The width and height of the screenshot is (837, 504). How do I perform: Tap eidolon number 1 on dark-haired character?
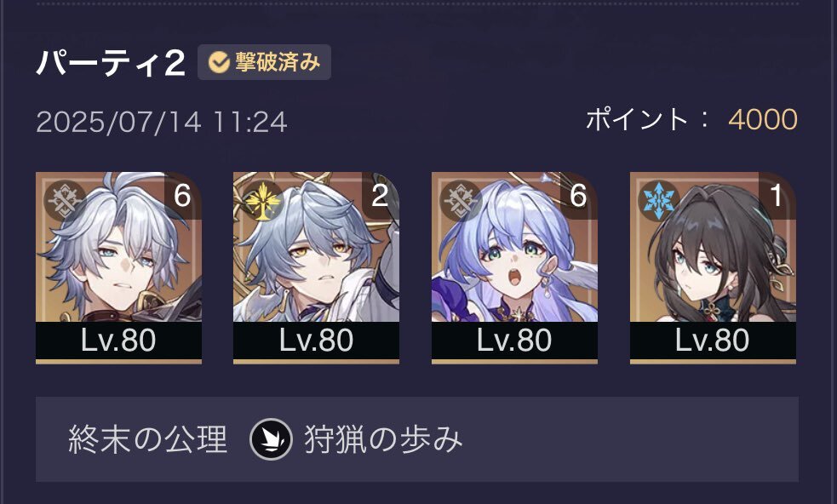pos(777,196)
